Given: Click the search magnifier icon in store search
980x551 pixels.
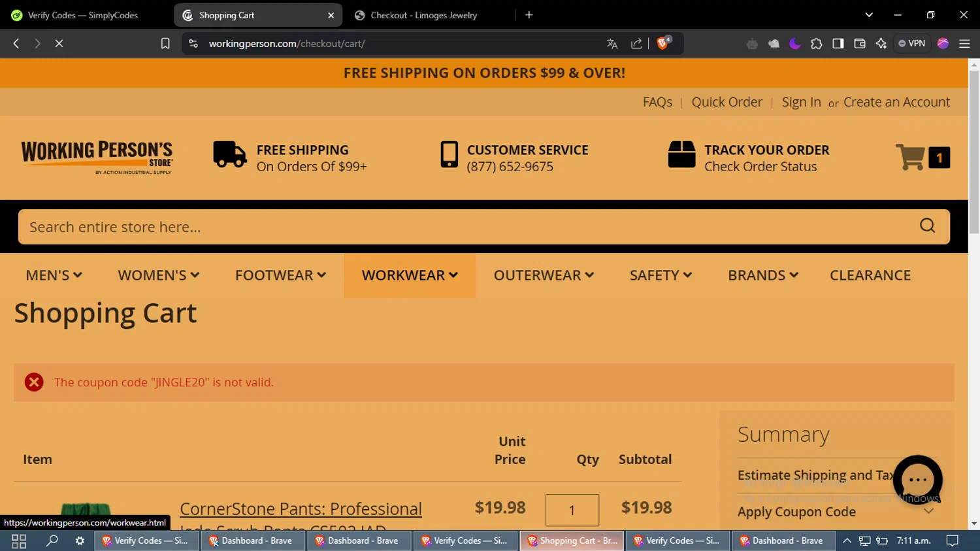Looking at the screenshot, I should coord(927,226).
